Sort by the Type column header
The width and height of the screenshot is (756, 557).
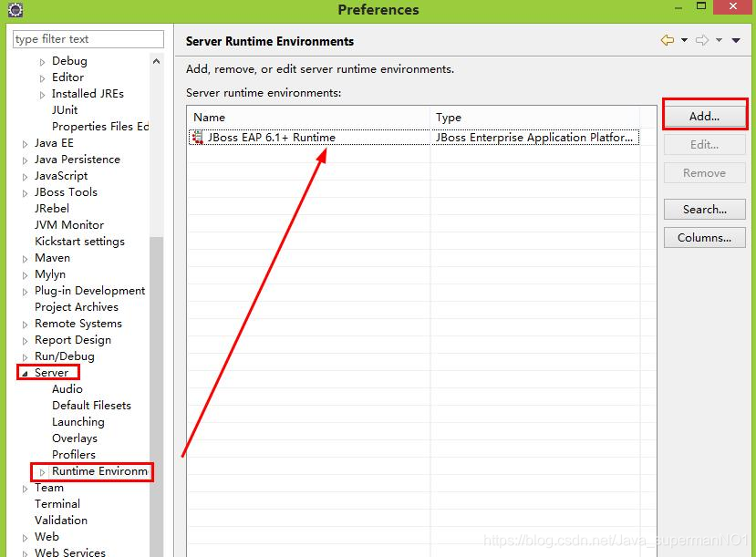pyautogui.click(x=534, y=117)
